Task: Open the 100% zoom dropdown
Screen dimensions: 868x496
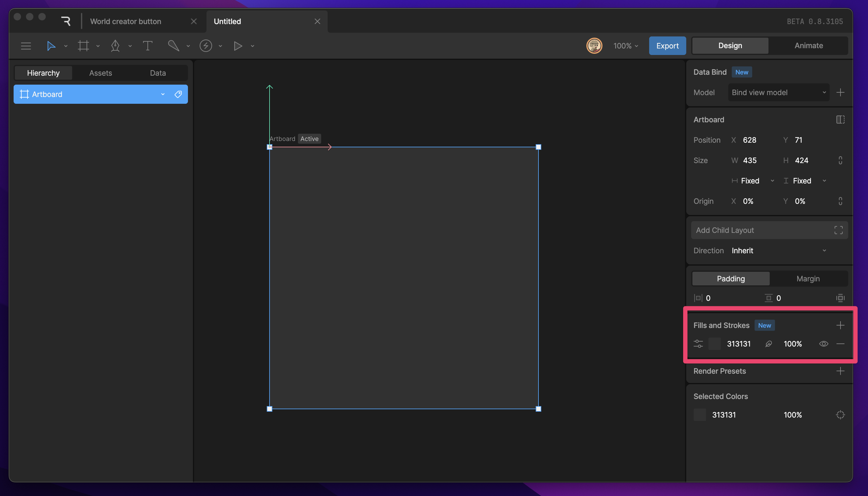Action: (626, 46)
